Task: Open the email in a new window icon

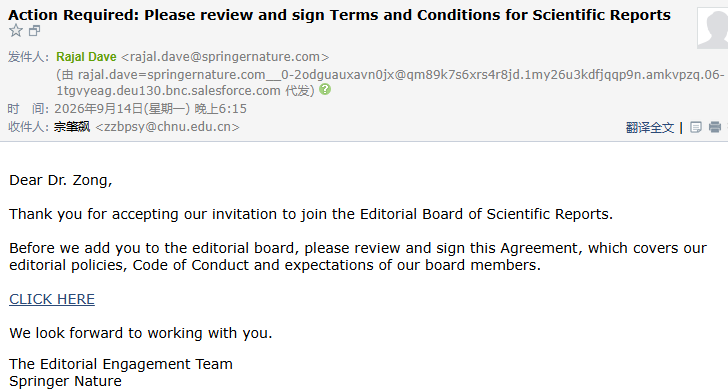Action: click(x=34, y=31)
